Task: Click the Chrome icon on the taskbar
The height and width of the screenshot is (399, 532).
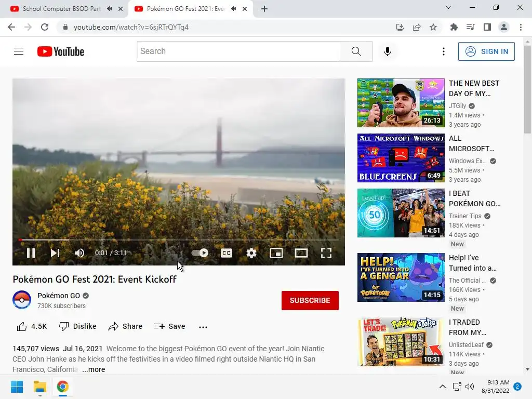Action: pyautogui.click(x=62, y=387)
